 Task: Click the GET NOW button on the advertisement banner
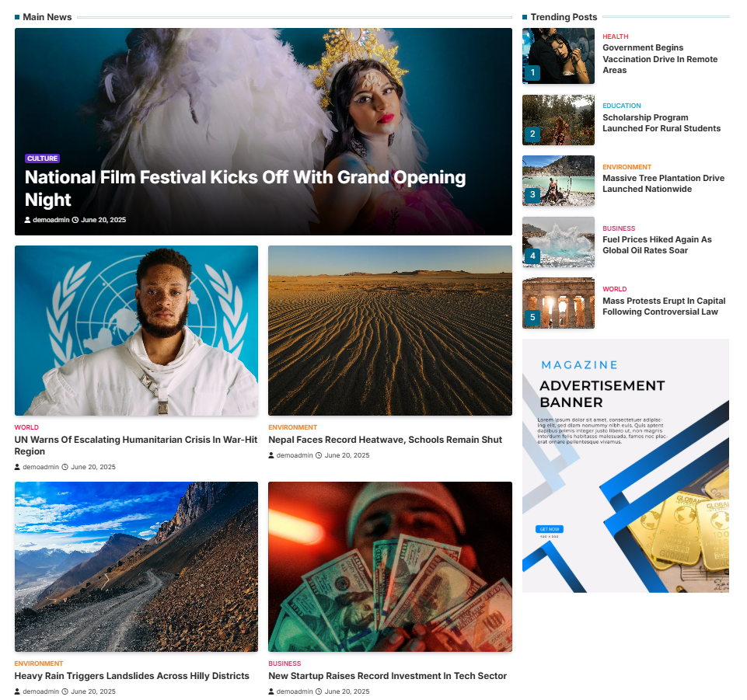pos(550,530)
